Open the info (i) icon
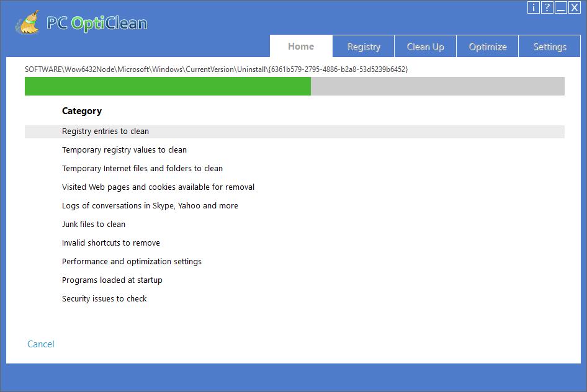This screenshot has width=587, height=392. coord(534,7)
